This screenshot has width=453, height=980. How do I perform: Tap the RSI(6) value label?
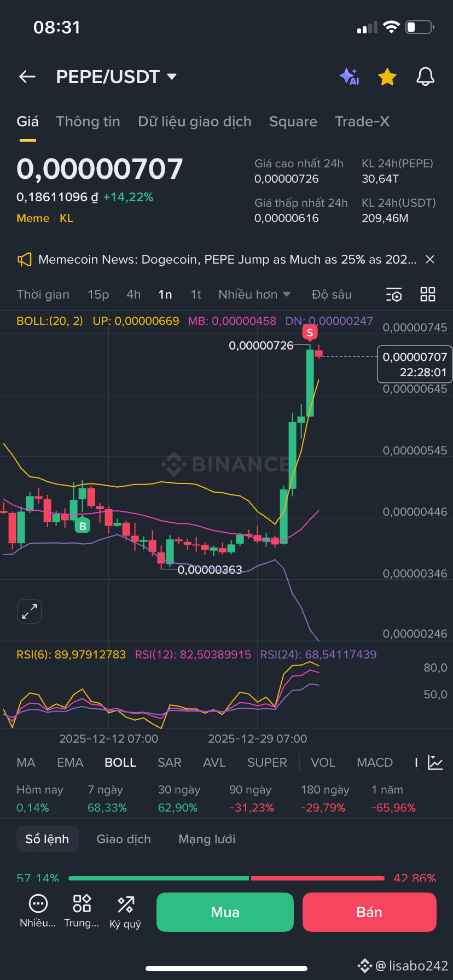tap(71, 655)
